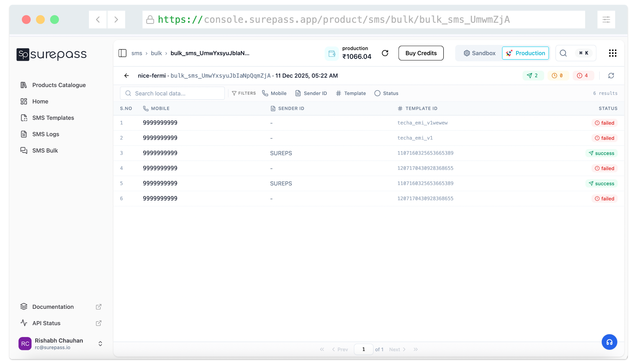Focus the Search local data field
The height and width of the screenshot is (364, 637).
[x=172, y=93]
